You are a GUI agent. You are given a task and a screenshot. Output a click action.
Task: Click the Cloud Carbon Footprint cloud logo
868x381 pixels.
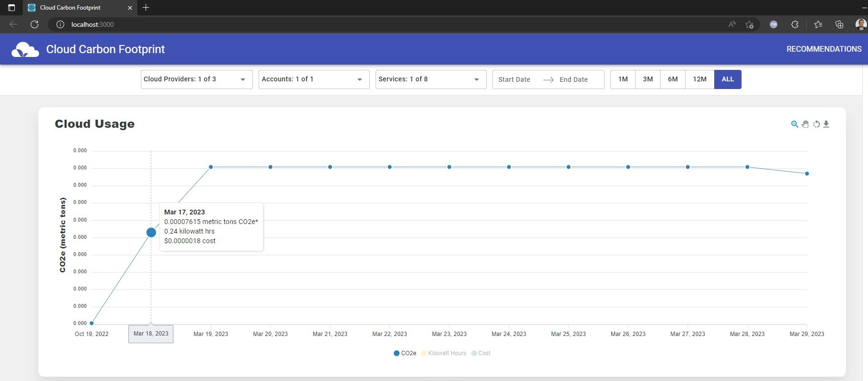pos(25,49)
